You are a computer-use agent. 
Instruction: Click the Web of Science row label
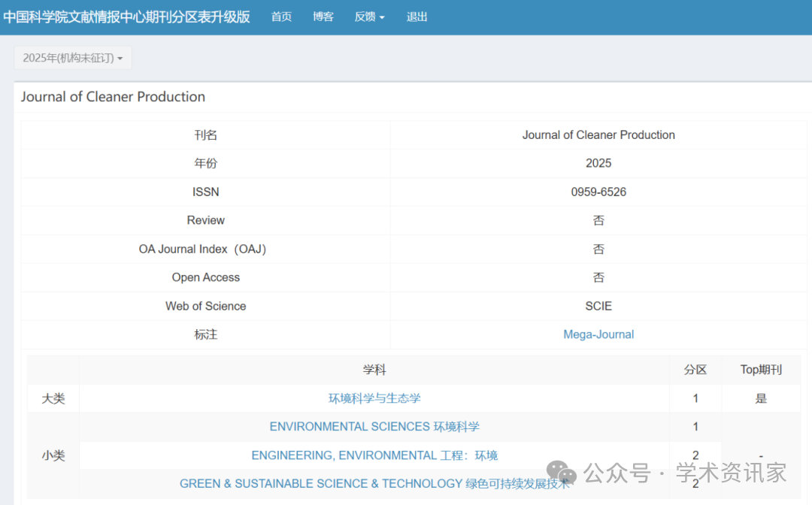click(x=205, y=307)
